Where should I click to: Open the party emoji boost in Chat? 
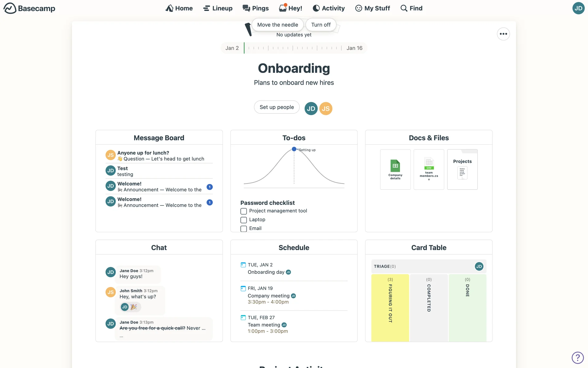[134, 307]
